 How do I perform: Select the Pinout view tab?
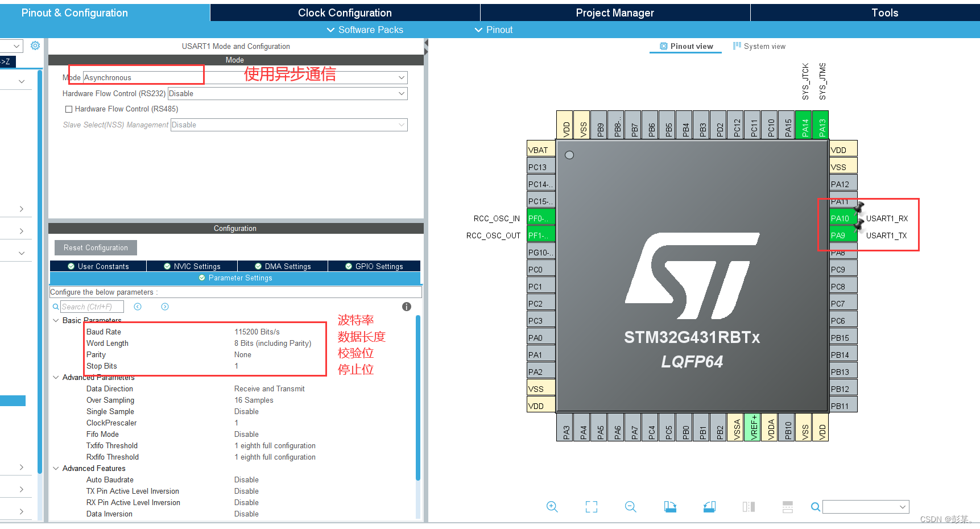click(686, 46)
